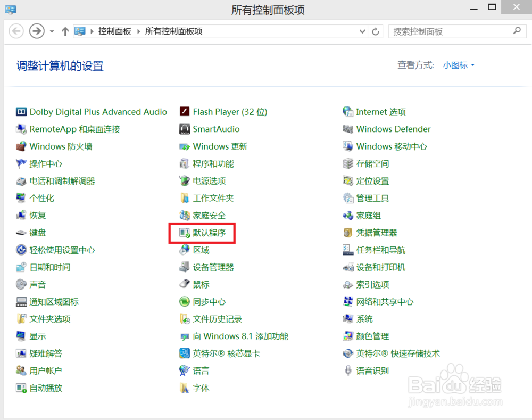This screenshot has height=420, width=532.
Task: Open the 管理工具 link
Action: point(372,198)
